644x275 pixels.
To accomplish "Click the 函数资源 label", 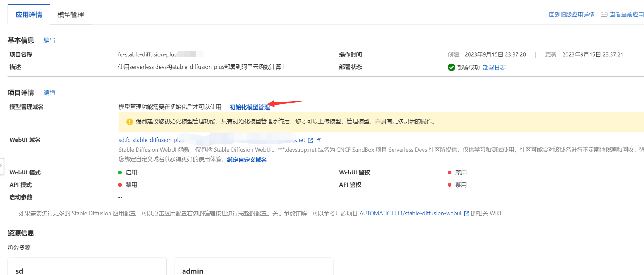I will (x=19, y=248).
